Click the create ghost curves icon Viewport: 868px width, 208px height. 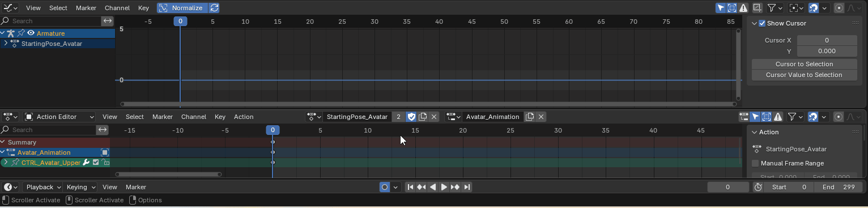click(x=757, y=8)
